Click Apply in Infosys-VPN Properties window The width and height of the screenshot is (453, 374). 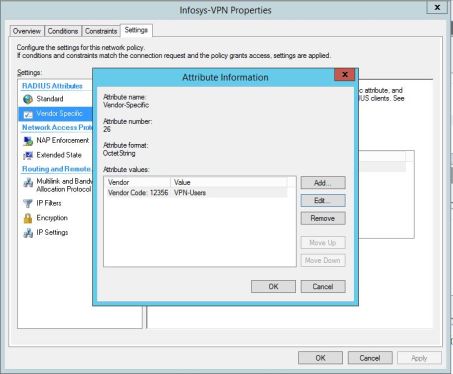pos(419,358)
